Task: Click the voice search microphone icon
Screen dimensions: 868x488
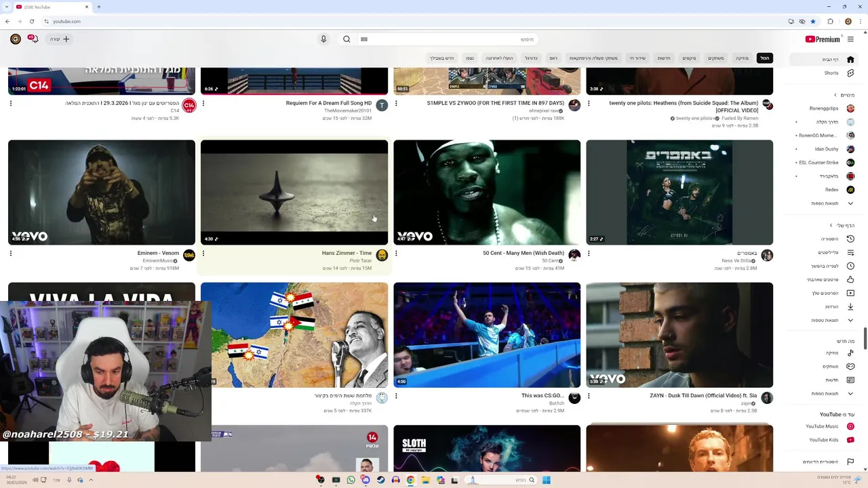Action: (323, 39)
